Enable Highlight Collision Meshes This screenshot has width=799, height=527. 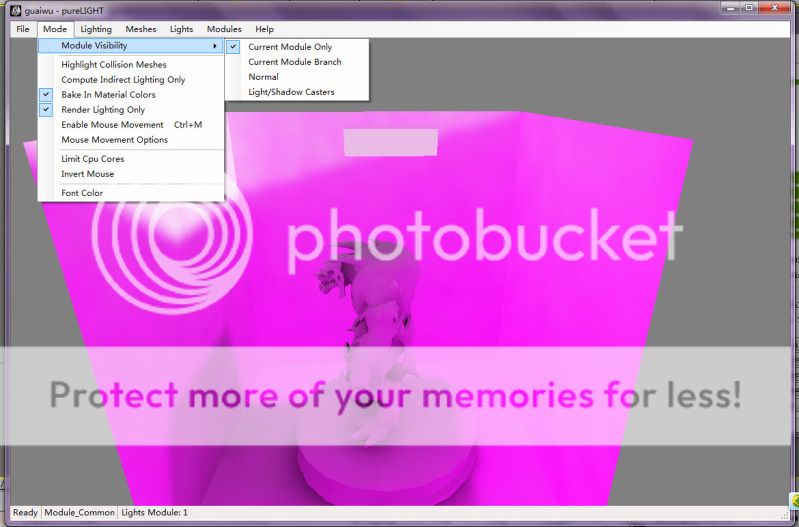click(113, 65)
